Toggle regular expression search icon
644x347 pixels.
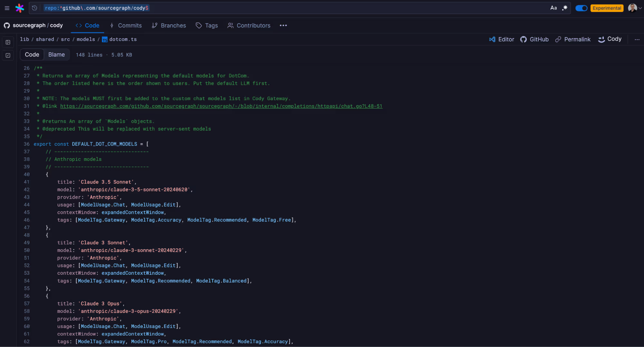[x=565, y=8]
